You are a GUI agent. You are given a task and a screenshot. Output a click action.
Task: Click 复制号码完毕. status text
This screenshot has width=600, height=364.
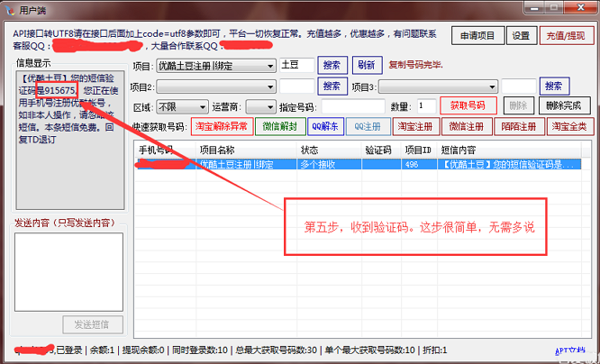[415, 65]
